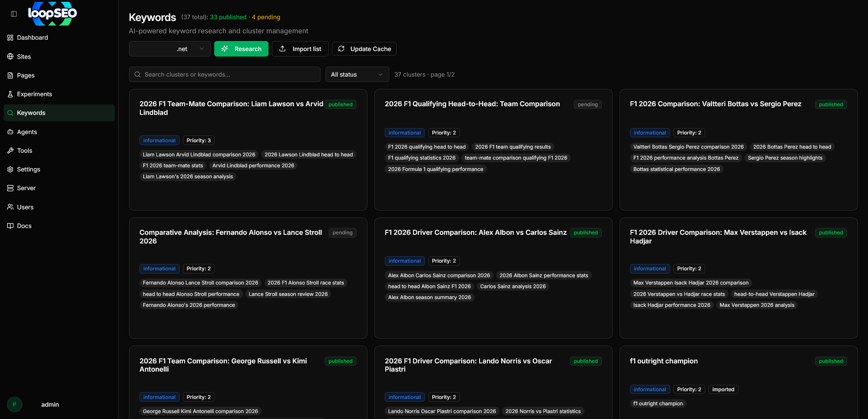Click the Pages document icon

tap(10, 75)
